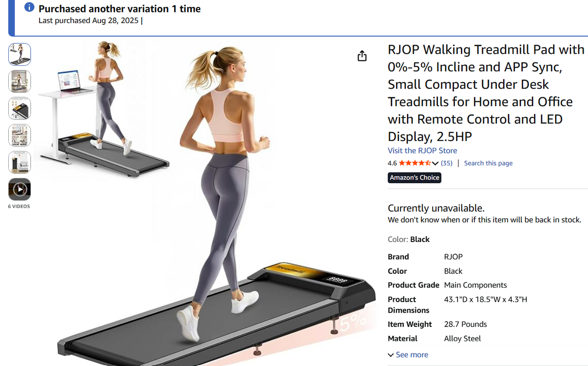Select the fifth thumbnail of the treadmill stored upright
The image size is (588, 366).
19,162
